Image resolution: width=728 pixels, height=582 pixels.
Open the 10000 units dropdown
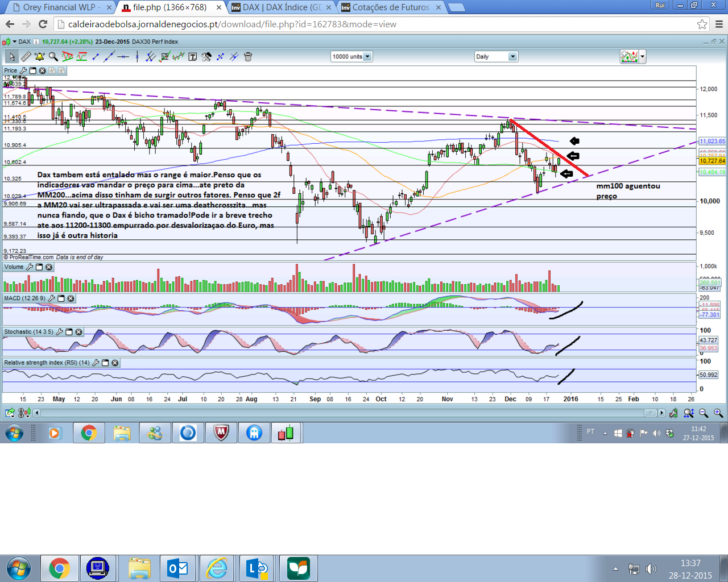(351, 56)
